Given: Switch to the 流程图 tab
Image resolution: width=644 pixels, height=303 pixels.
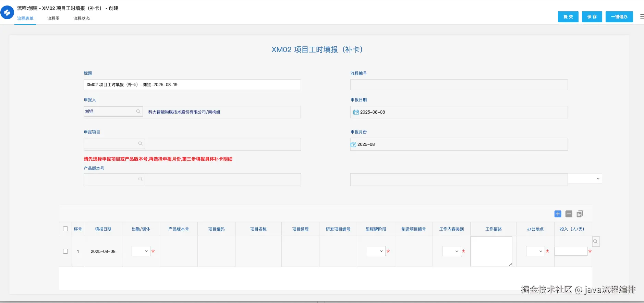Looking at the screenshot, I should (x=53, y=19).
